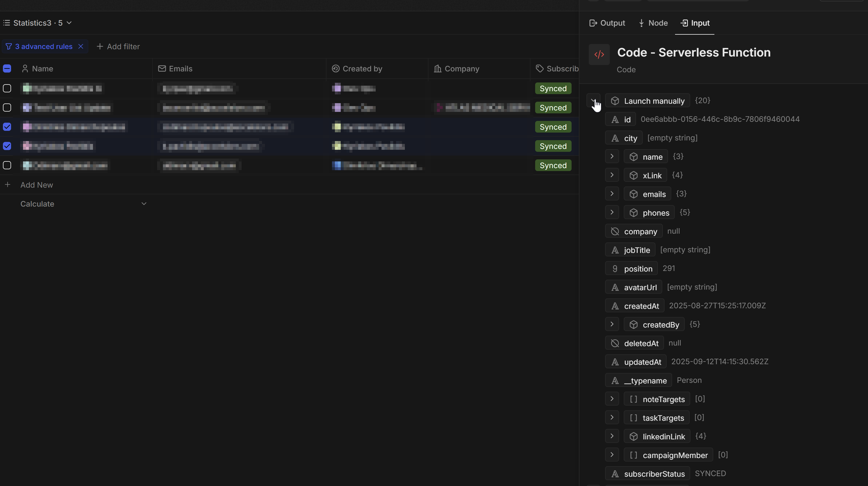Screen dimensions: 868x486
Task: Uncheck the third row's checked checkbox
Action: 7,127
